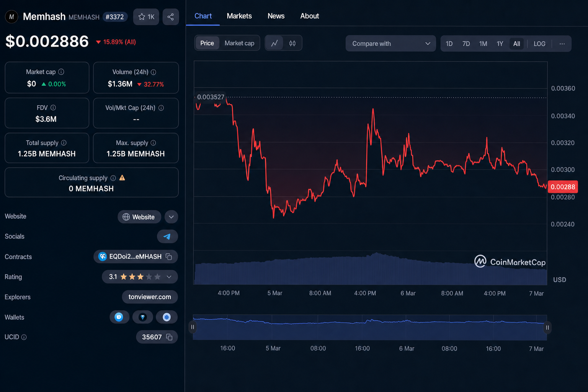Screen dimensions: 588x392
Task: Open the News tab
Action: coord(276,16)
